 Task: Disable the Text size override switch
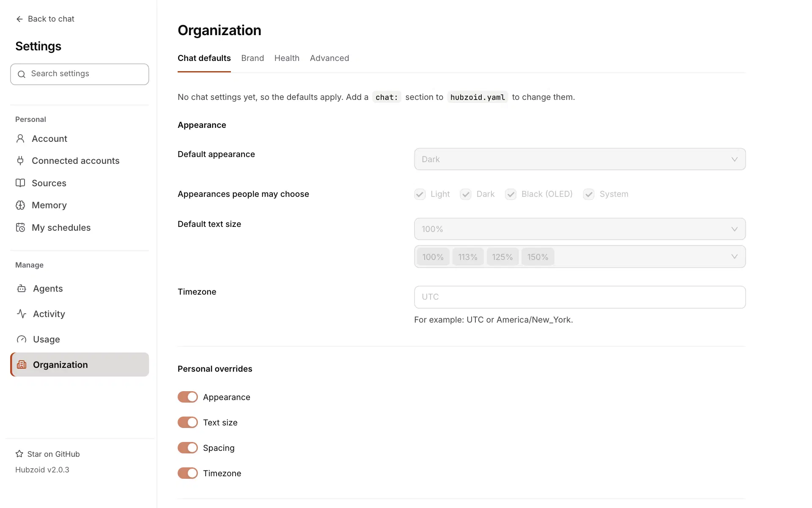click(x=188, y=422)
